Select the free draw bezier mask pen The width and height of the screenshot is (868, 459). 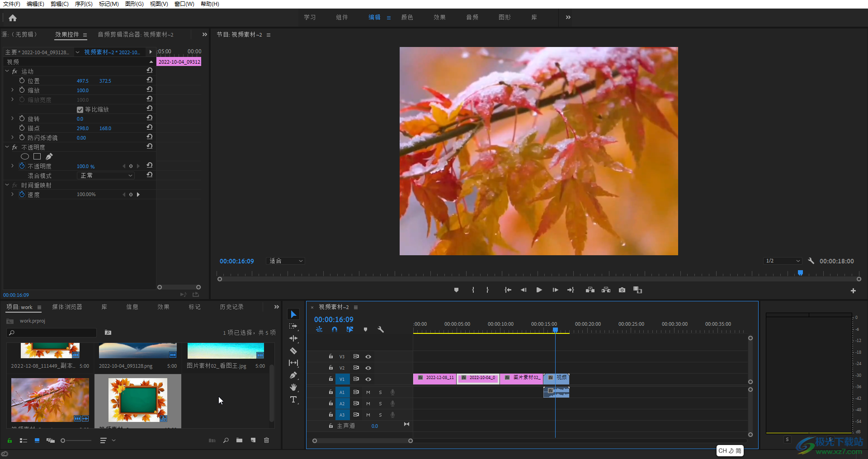(49, 156)
